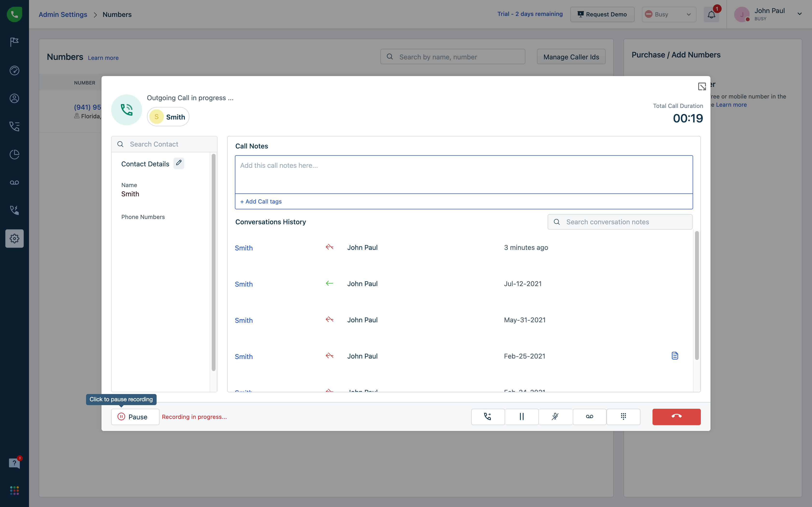Screen dimensions: 812x507
Task: Open Smith's 3 minutes ago conversation
Action: (244, 248)
